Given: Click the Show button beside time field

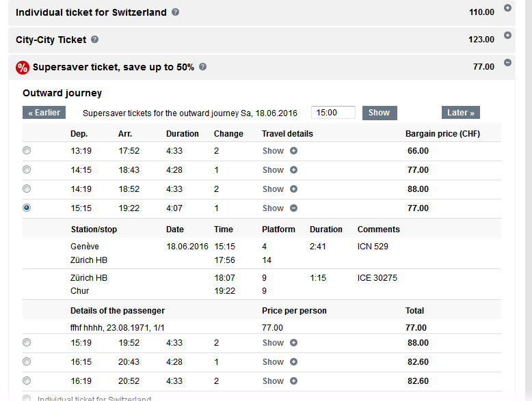Looking at the screenshot, I should pyautogui.click(x=379, y=113).
